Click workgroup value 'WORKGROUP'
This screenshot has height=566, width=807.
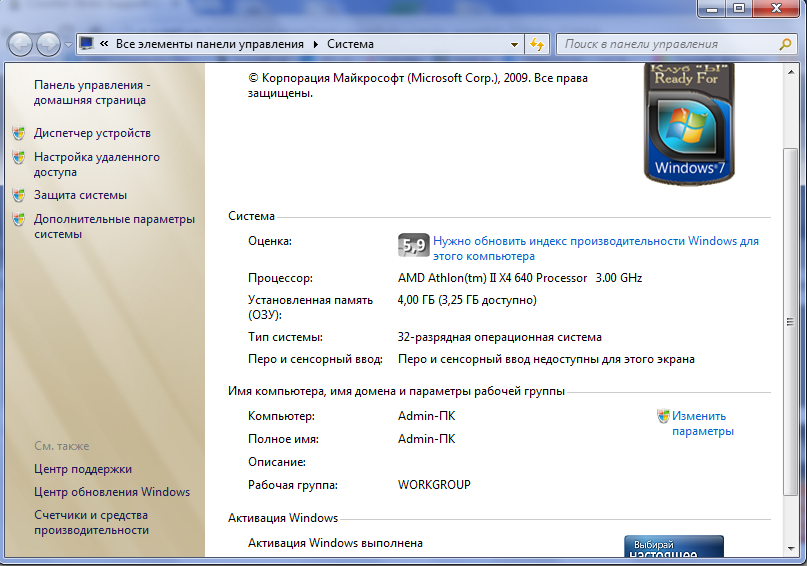click(434, 485)
